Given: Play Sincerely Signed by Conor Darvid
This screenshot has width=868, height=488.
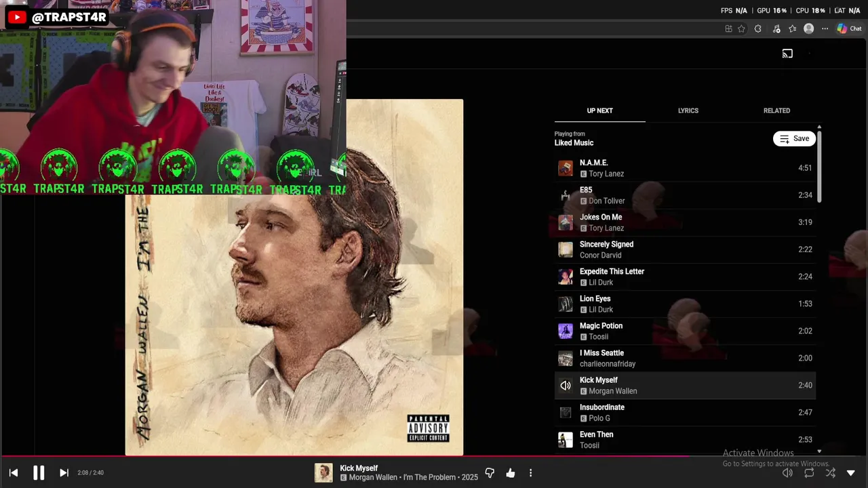Looking at the screenshot, I should tap(685, 249).
